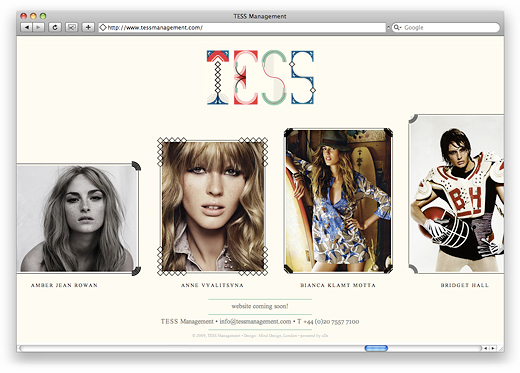This screenshot has height=373, width=520.
Task: Open Amber Jean Rowan's photo
Action: click(79, 218)
